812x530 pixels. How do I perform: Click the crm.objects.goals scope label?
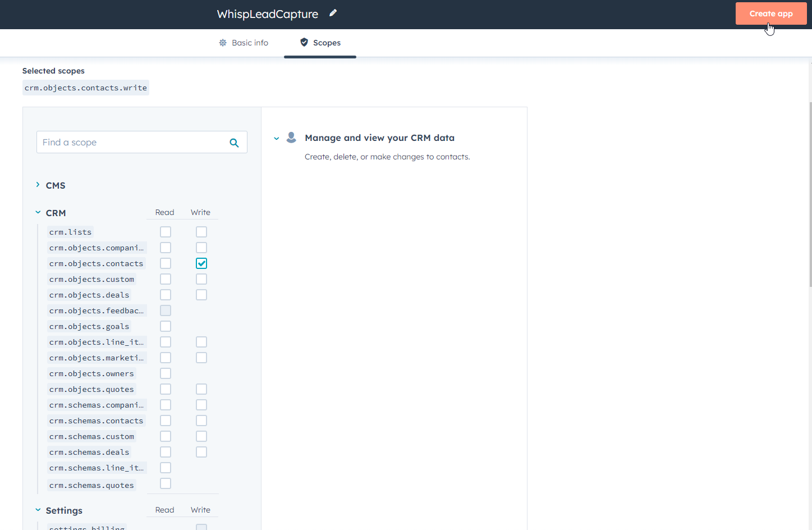point(89,326)
